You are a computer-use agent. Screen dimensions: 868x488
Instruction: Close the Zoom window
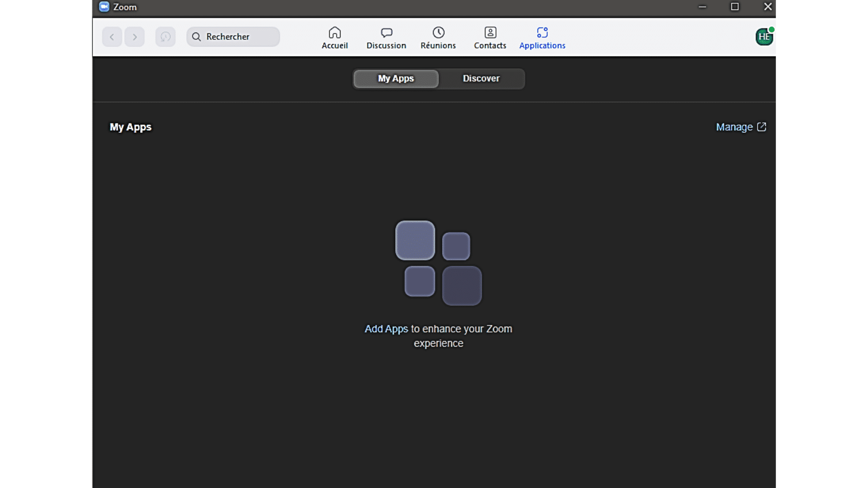(768, 7)
